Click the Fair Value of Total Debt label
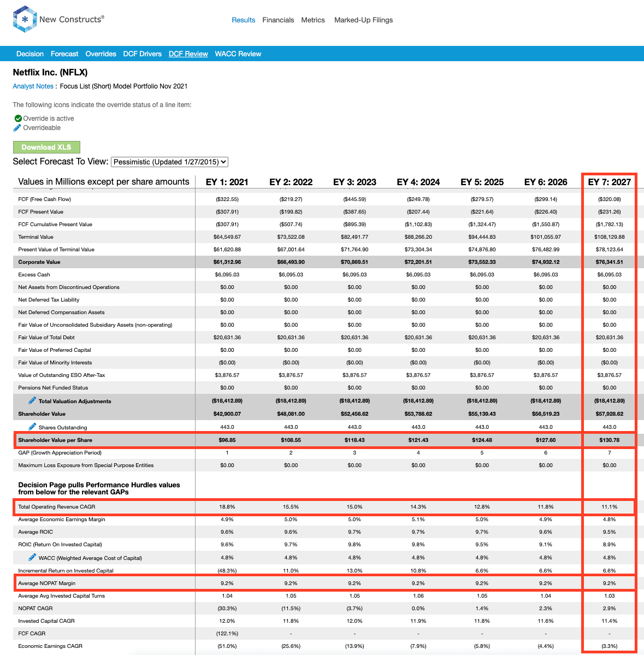The image size is (644, 655). 46,337
